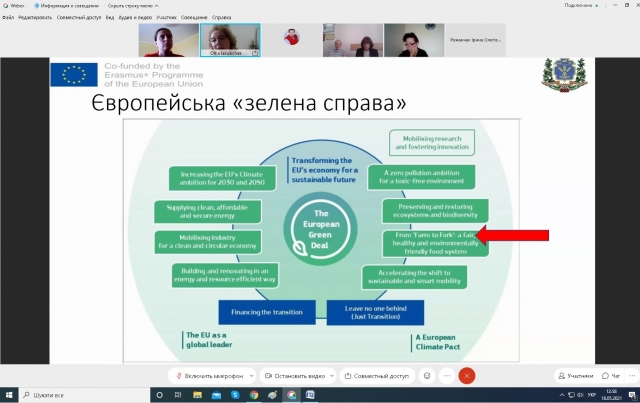End the meeting with red X button
This screenshot has height=403, width=640.
pos(467,376)
